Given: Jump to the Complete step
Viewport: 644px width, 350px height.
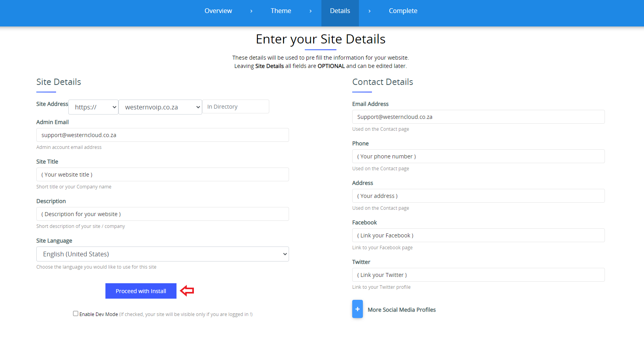Looking at the screenshot, I should pyautogui.click(x=403, y=11).
